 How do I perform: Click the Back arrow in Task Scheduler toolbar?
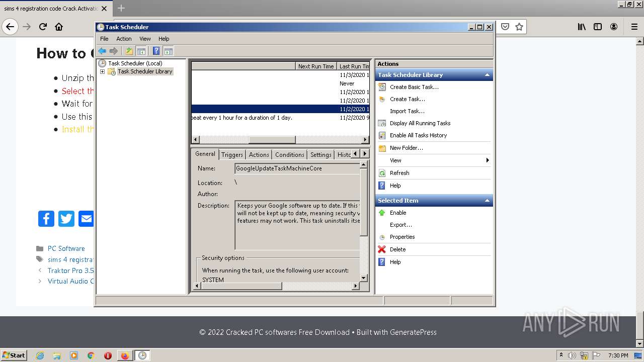click(x=102, y=51)
